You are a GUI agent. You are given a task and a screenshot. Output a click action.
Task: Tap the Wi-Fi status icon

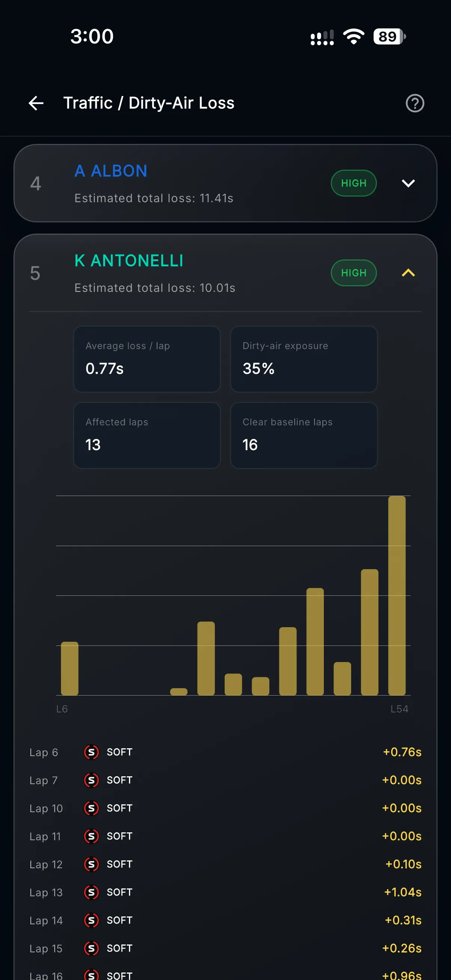point(353,37)
